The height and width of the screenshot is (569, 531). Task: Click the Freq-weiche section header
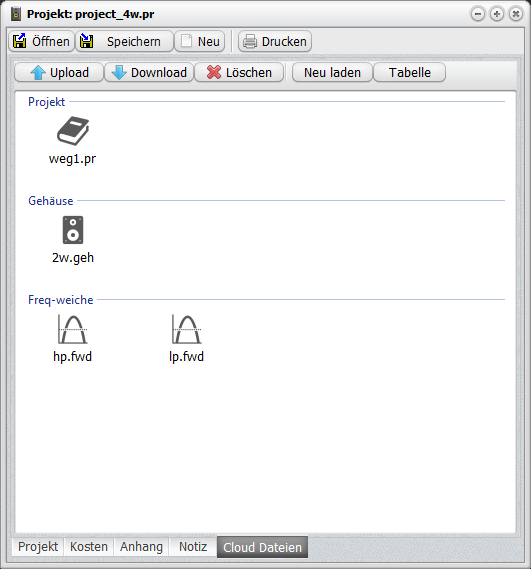click(x=61, y=300)
